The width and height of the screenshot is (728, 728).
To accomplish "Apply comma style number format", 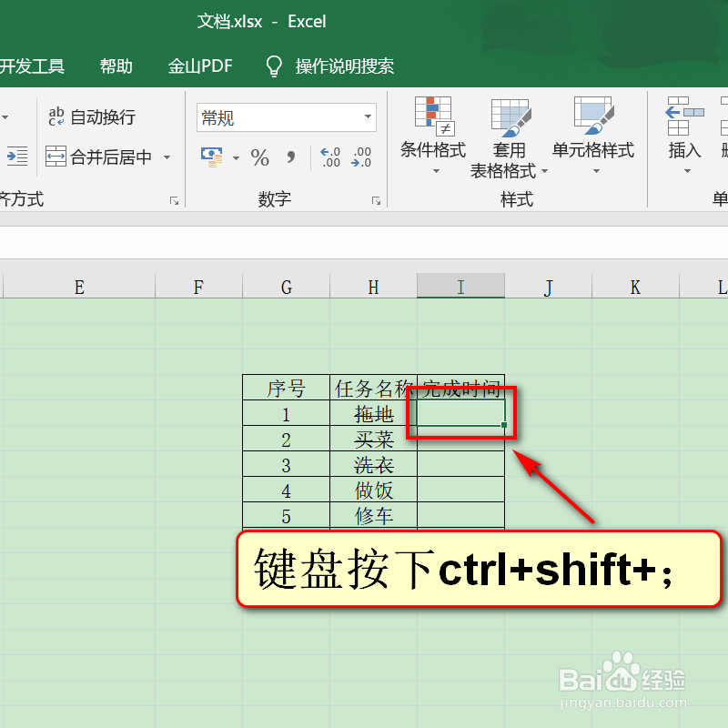I will click(290, 157).
